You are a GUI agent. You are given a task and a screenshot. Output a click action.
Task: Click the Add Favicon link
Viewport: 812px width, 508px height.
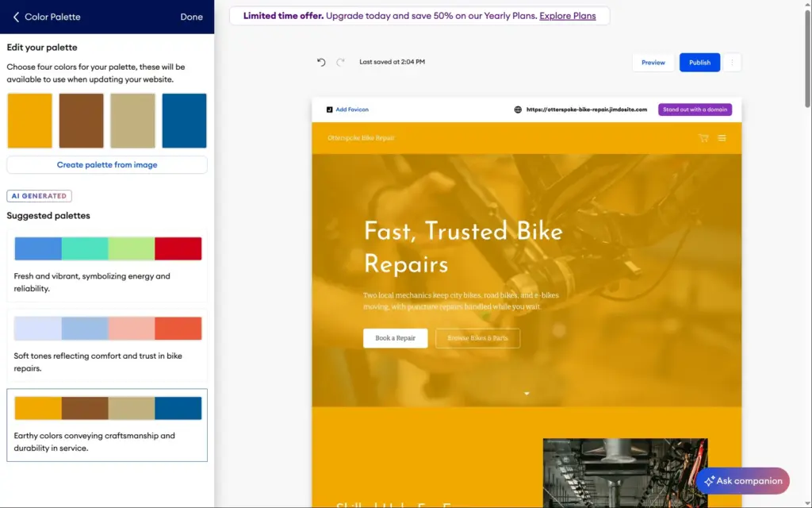coord(352,110)
